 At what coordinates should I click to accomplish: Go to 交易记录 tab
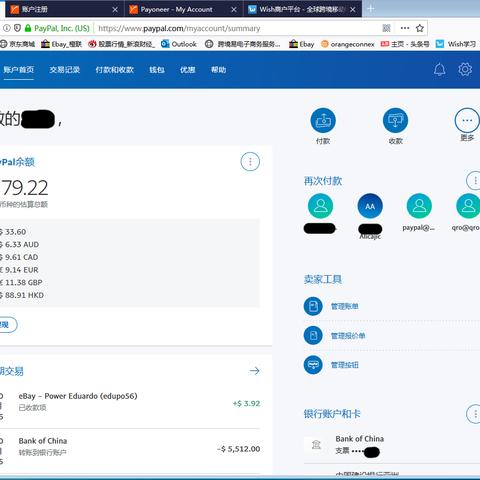pyautogui.click(x=64, y=70)
